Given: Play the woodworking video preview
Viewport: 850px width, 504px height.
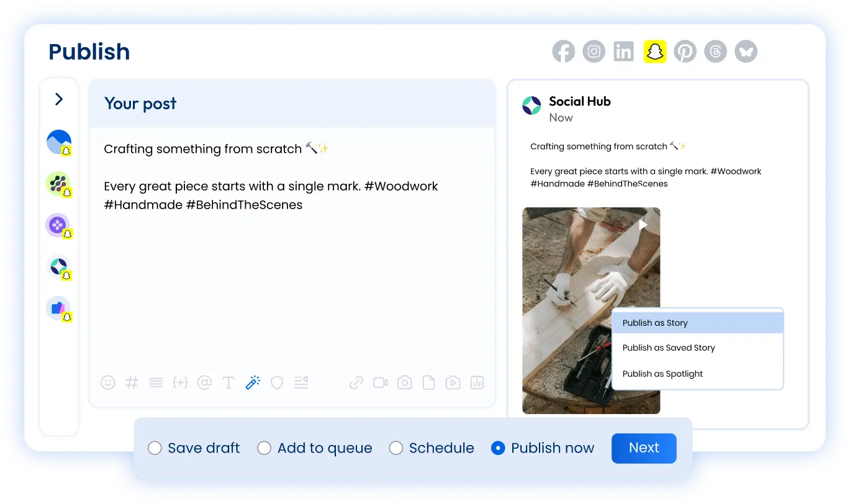Looking at the screenshot, I should [x=643, y=224].
